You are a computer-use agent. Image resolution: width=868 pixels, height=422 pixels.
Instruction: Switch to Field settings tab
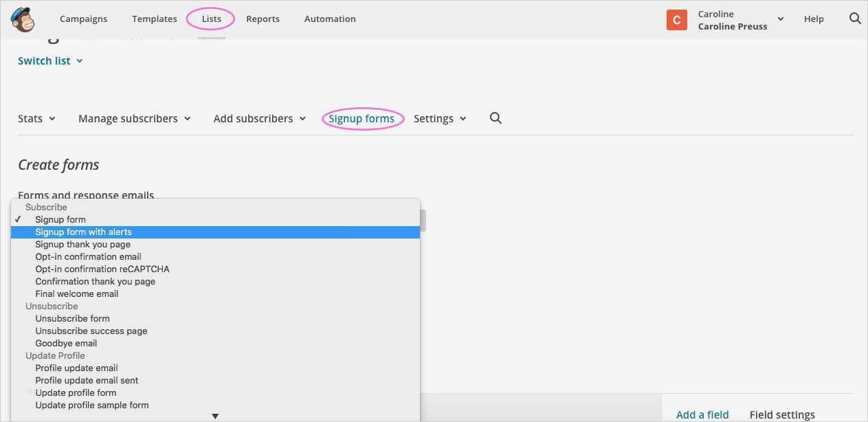coord(782,414)
